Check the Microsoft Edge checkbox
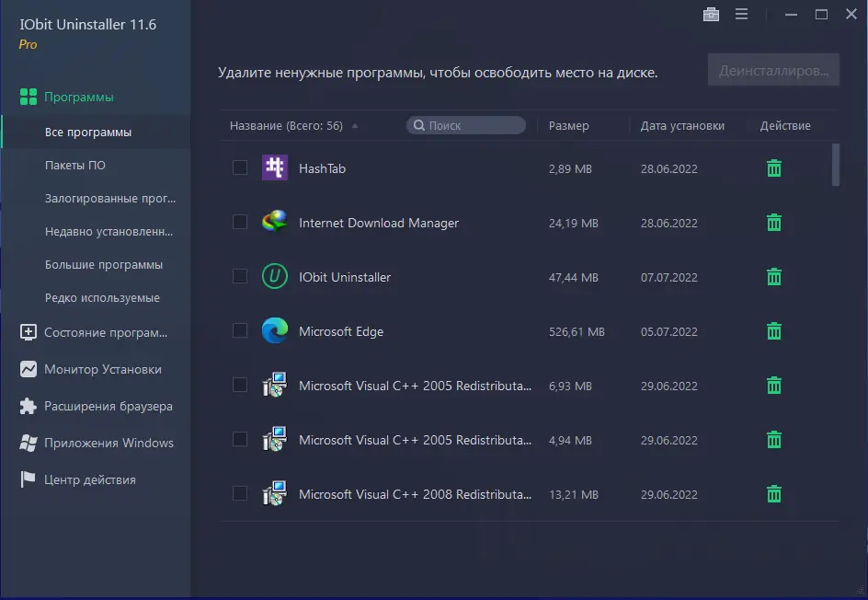Screen dimensions: 868x600 click(240, 330)
